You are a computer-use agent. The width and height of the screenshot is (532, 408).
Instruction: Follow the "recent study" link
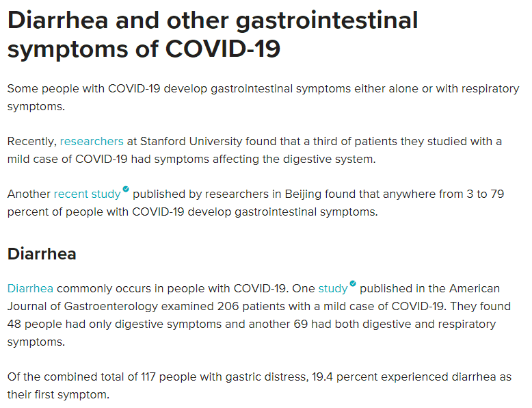[87, 194]
